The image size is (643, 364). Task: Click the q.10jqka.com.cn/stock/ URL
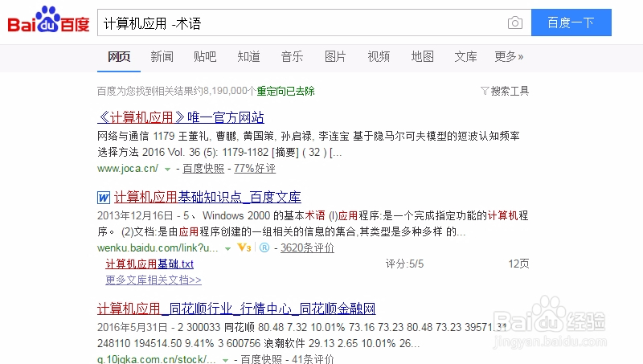pos(156,359)
